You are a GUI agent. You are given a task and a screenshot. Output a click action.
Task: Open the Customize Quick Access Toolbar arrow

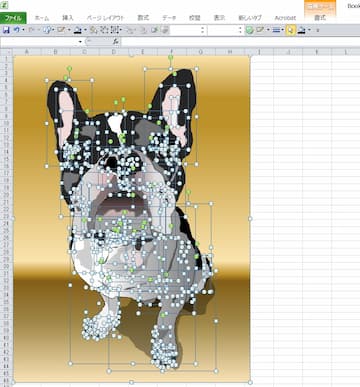317,30
